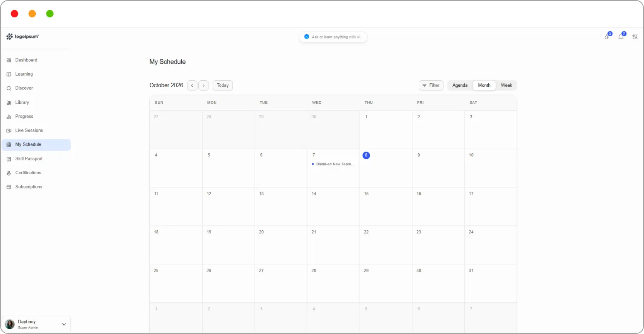Select date 26 in the calendar
The width and height of the screenshot is (644, 334).
(209, 271)
